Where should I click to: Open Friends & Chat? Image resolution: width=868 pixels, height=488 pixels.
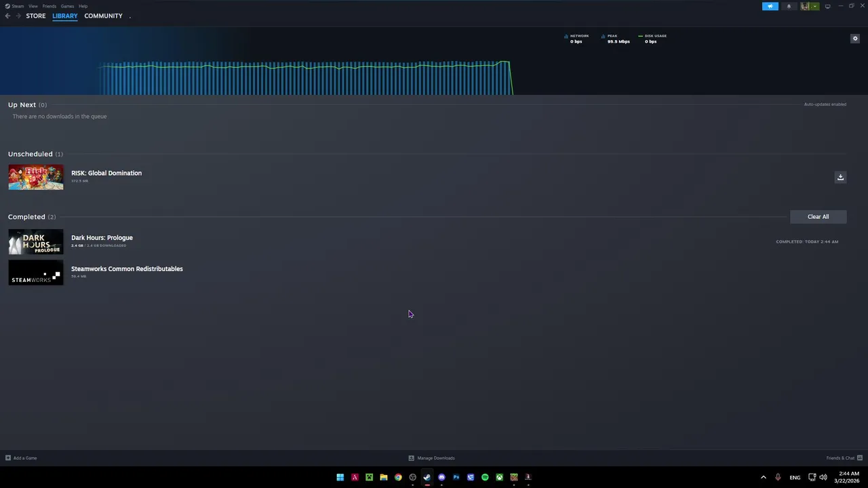[x=844, y=458]
